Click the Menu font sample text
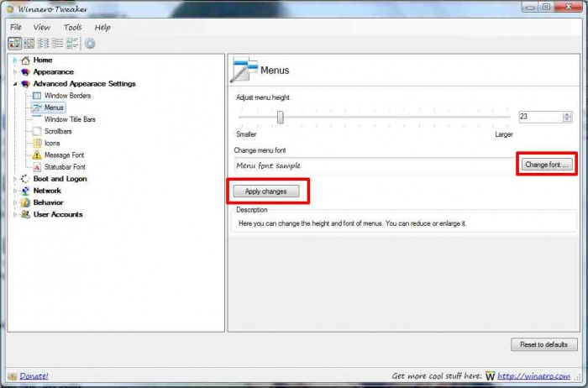The image size is (588, 388). 269,165
